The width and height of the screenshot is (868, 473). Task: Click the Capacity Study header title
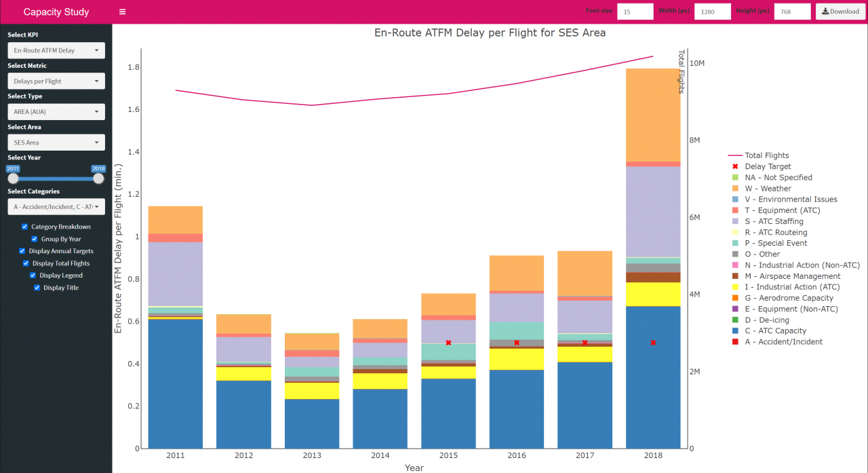coord(56,12)
